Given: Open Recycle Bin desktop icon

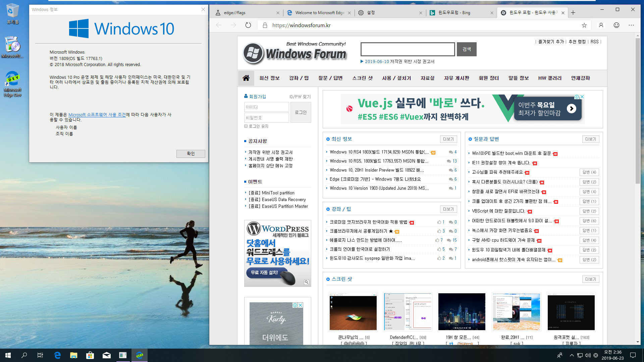Looking at the screenshot, I should (12, 14).
